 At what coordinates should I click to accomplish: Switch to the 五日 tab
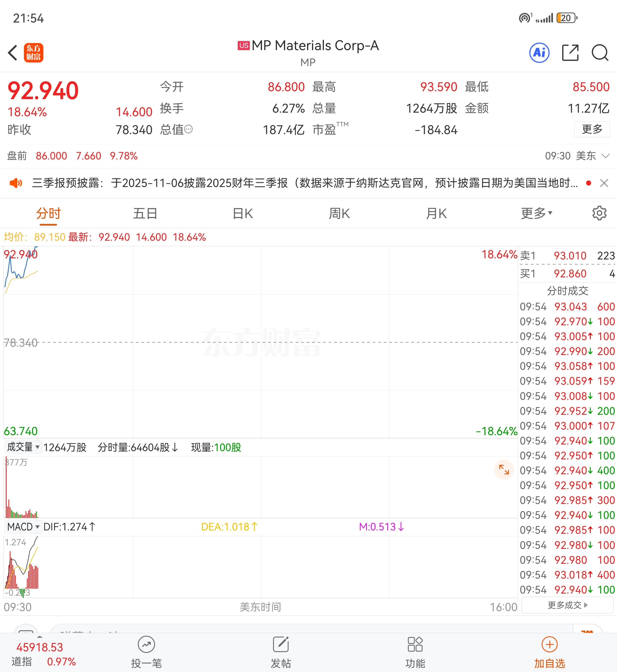145,213
